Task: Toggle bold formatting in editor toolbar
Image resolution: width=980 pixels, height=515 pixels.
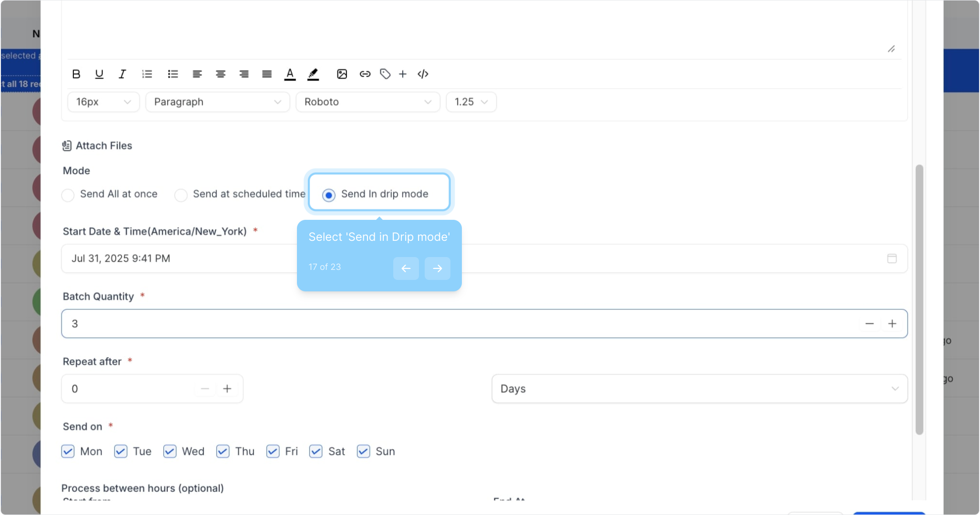Action: click(76, 74)
